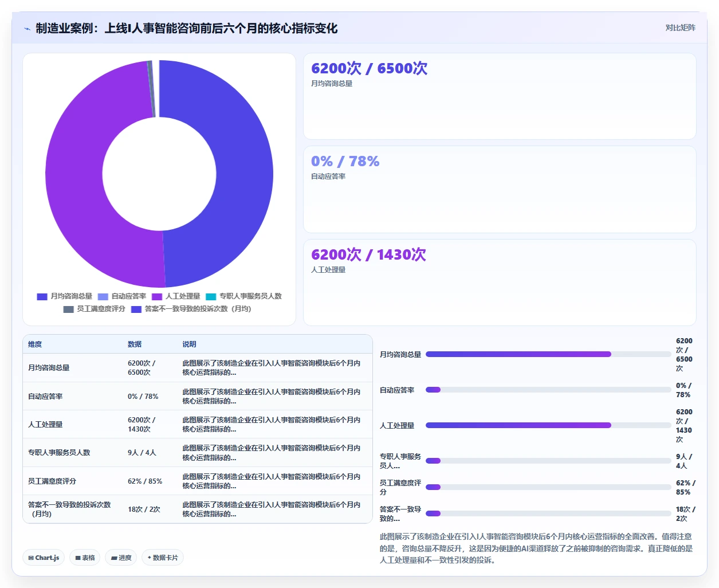Select the 月均咨询总量 data card
The image size is (719, 588).
tap(500, 96)
